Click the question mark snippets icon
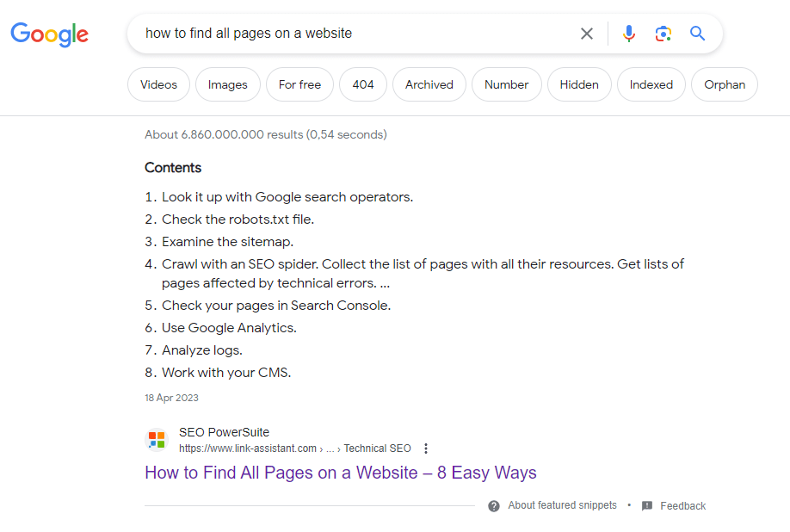The image size is (790, 532). coord(494,506)
